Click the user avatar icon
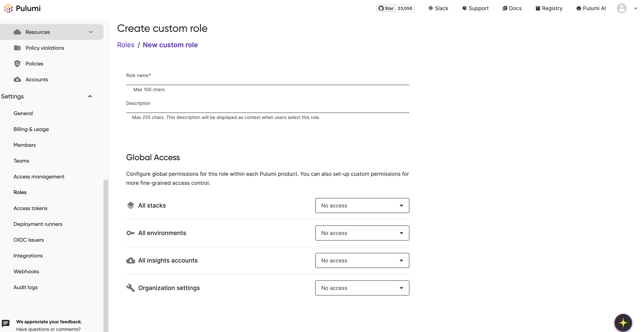This screenshot has width=644, height=332. [622, 8]
